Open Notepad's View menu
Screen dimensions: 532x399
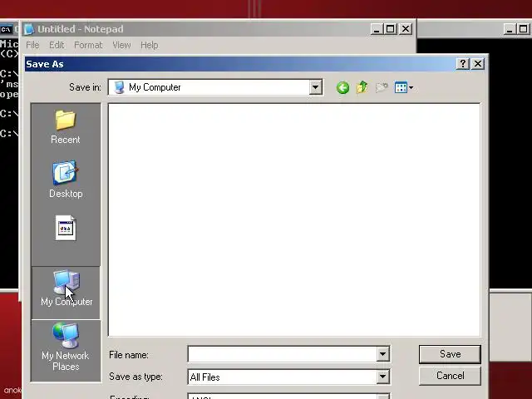pos(121,45)
